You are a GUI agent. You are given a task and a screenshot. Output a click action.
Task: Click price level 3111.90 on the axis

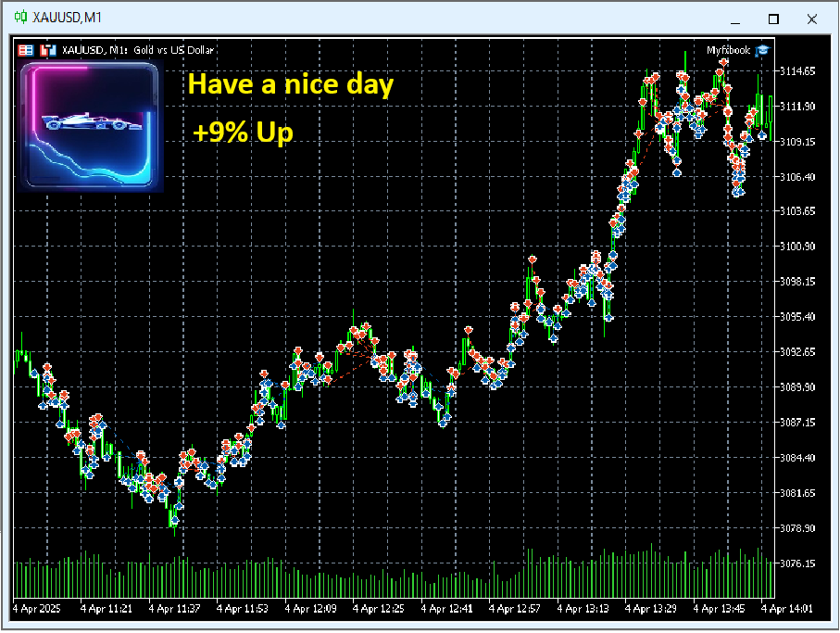[x=797, y=107]
